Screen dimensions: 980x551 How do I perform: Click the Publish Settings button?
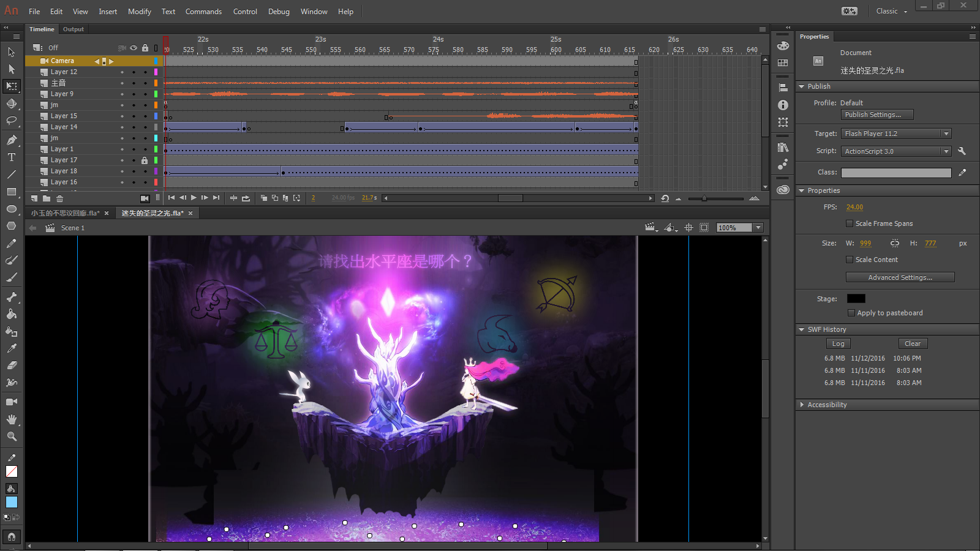(877, 114)
